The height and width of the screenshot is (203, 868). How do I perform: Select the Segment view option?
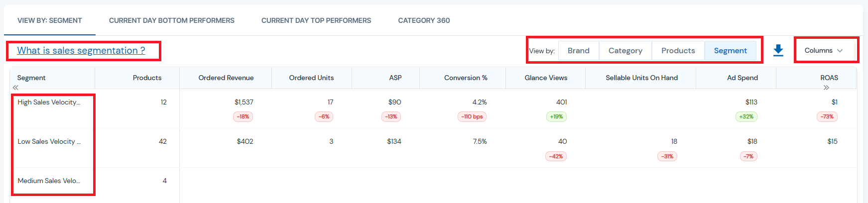click(730, 51)
